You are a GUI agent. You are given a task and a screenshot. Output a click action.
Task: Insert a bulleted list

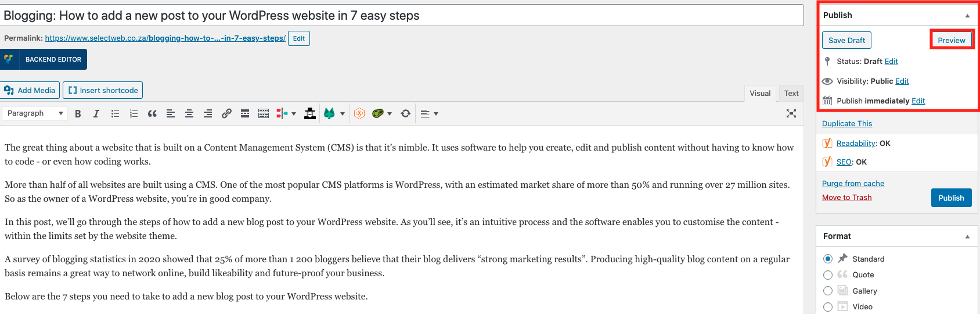(x=115, y=113)
